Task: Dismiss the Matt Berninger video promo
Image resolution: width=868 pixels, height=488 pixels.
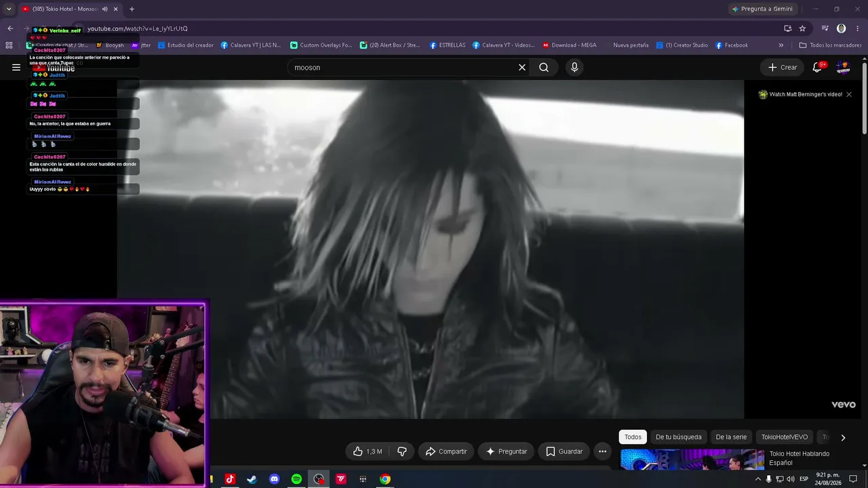Action: click(x=849, y=94)
